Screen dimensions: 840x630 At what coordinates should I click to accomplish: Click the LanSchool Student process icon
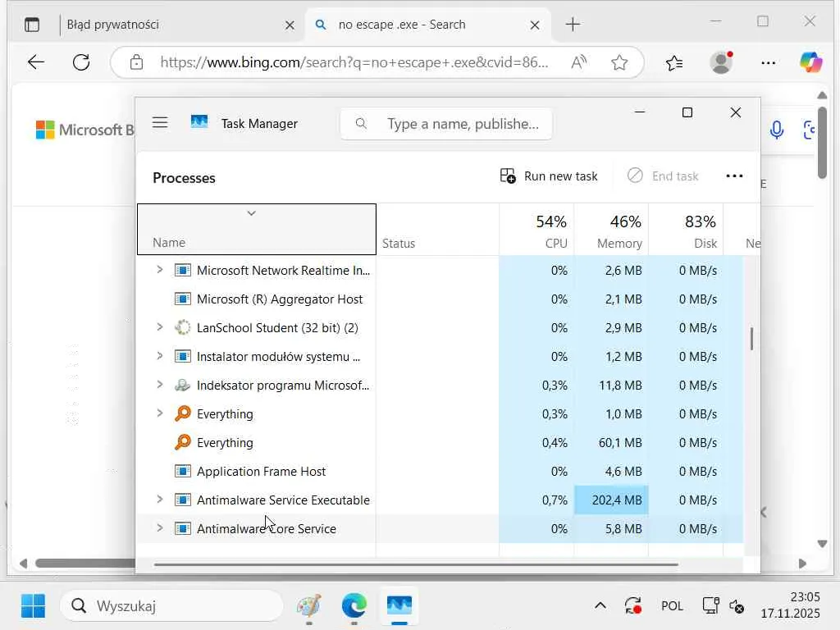tap(183, 327)
